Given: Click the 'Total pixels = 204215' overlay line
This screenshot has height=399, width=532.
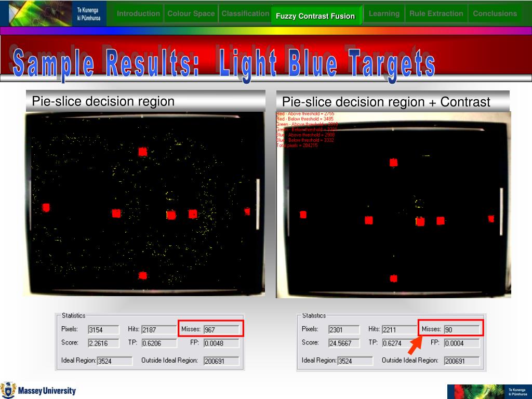Looking at the screenshot, I should [x=297, y=145].
